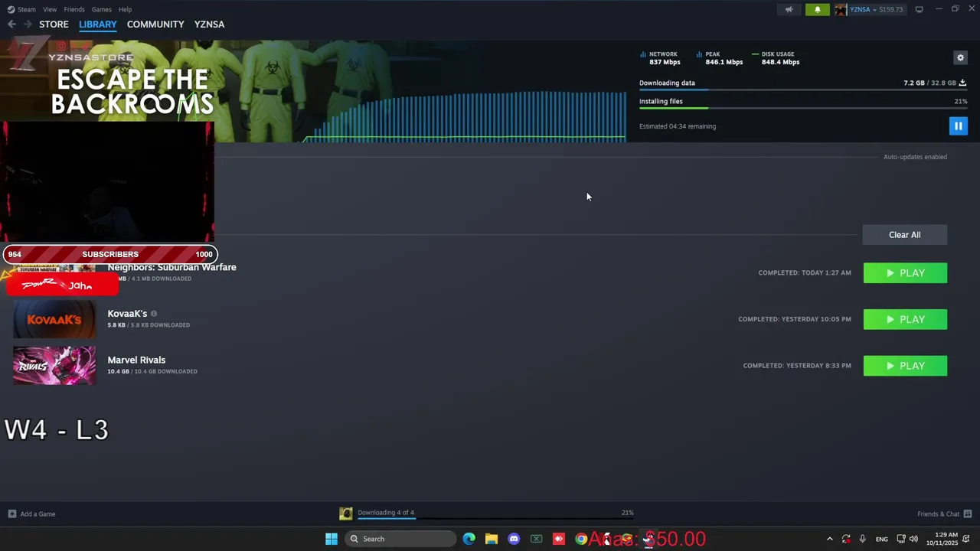
Task: Open Friends & Chat
Action: tap(938, 514)
